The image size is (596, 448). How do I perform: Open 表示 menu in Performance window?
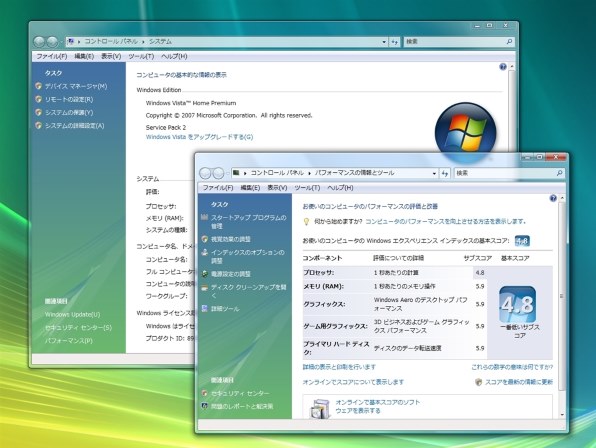coord(277,188)
